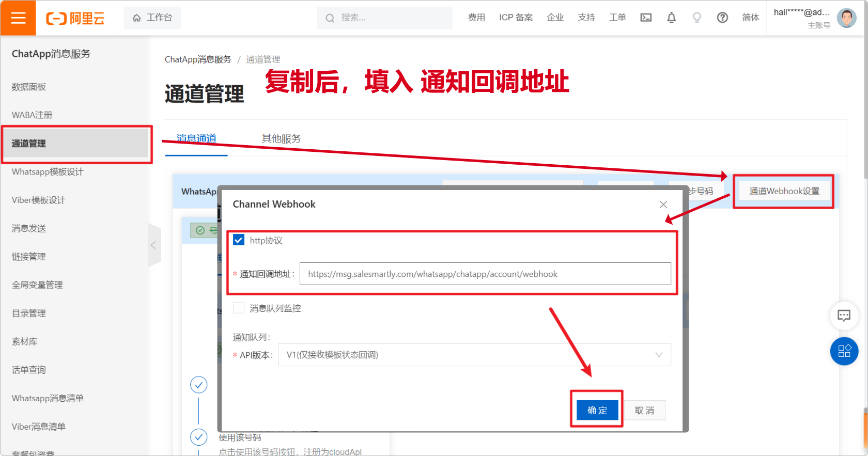The image size is (868, 456).
Task: Open the chat feedback floating icon
Action: tap(844, 315)
